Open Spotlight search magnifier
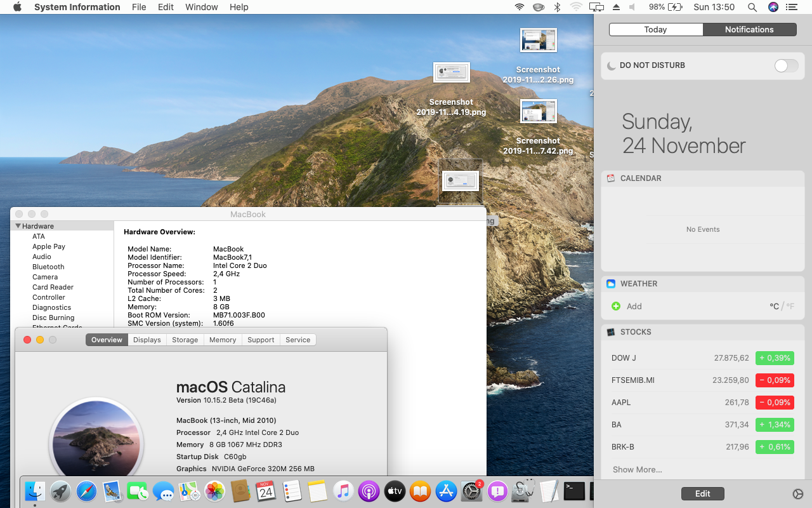 [752, 7]
